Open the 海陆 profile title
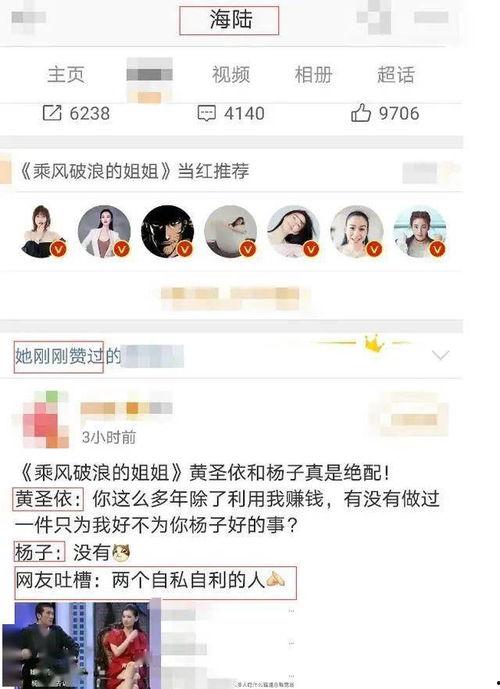The image size is (500, 689). tap(229, 20)
